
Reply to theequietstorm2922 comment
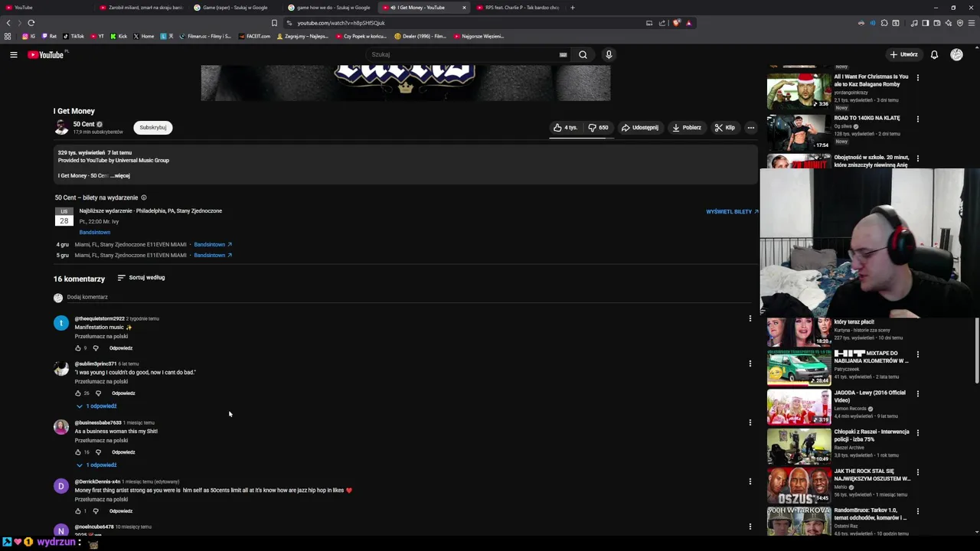[121, 348]
